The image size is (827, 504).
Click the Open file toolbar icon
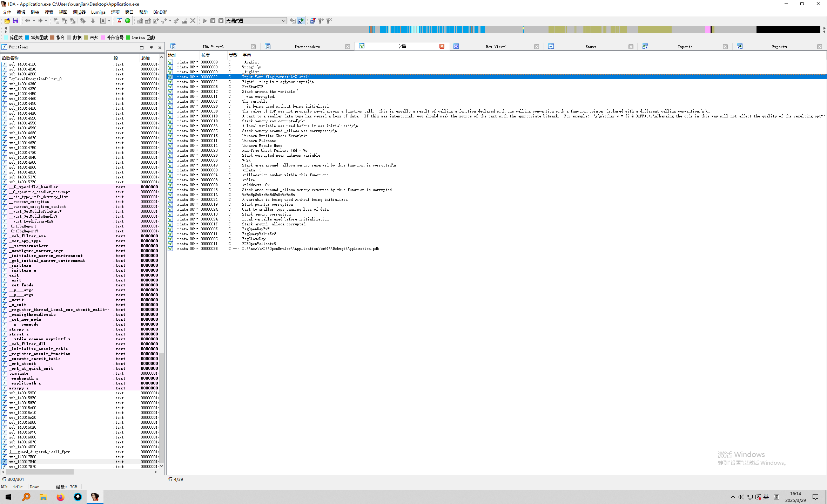[x=7, y=21]
